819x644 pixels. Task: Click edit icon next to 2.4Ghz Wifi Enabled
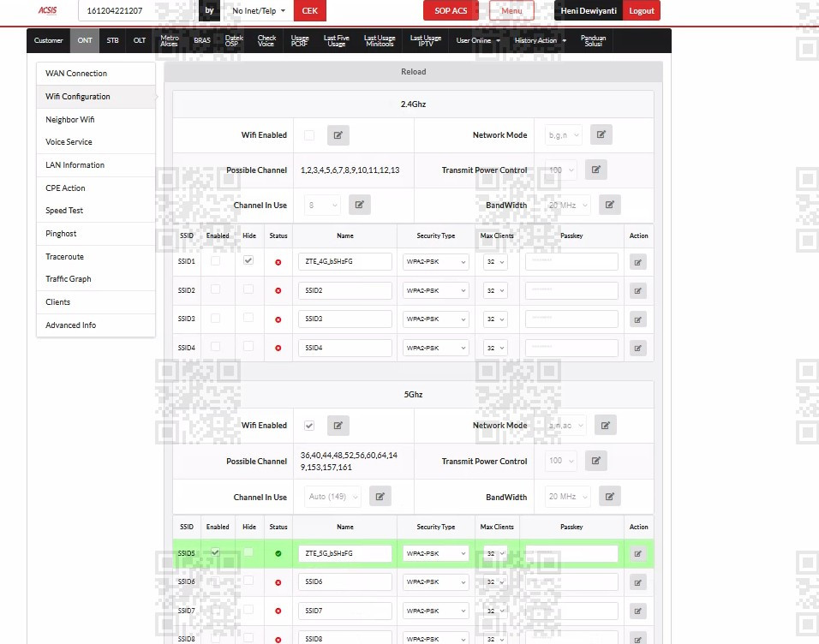[338, 135]
